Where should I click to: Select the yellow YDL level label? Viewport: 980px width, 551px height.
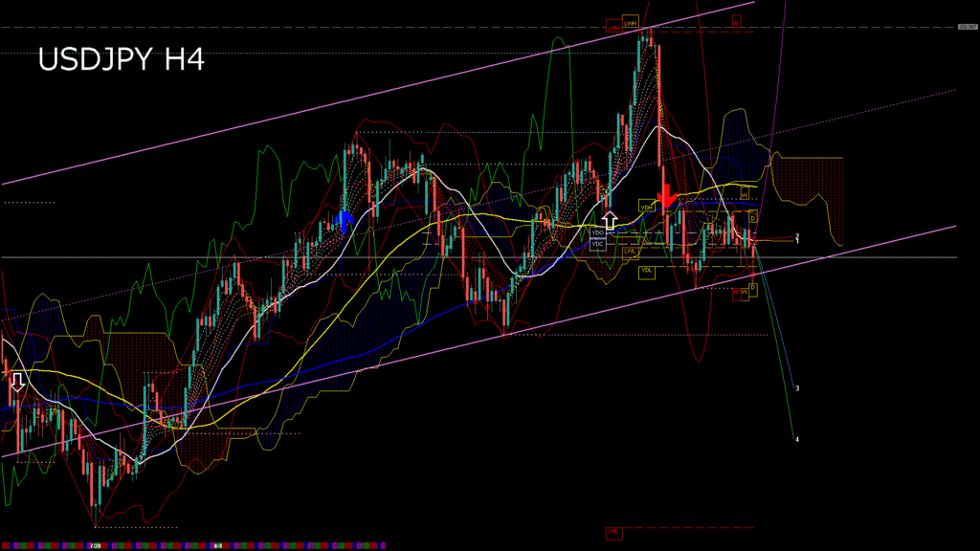[x=646, y=271]
